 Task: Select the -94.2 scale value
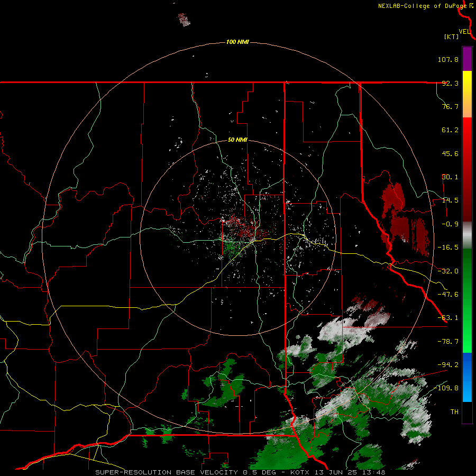pyautogui.click(x=448, y=364)
